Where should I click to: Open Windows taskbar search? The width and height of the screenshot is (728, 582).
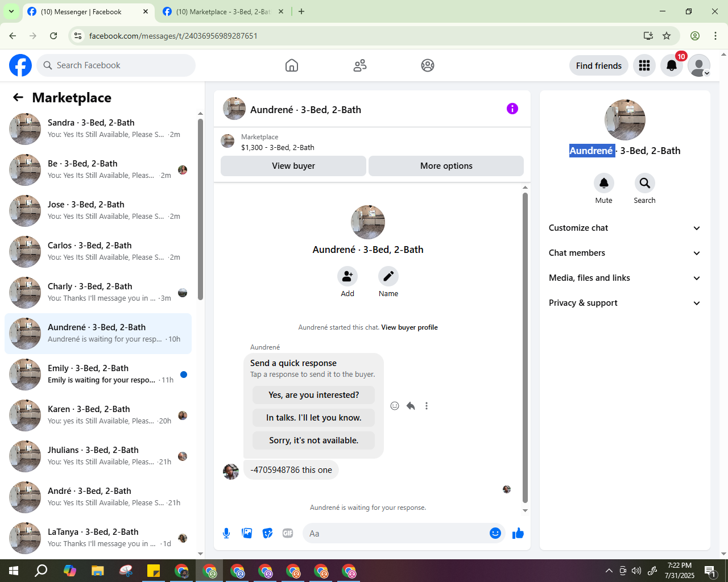pyautogui.click(x=41, y=571)
